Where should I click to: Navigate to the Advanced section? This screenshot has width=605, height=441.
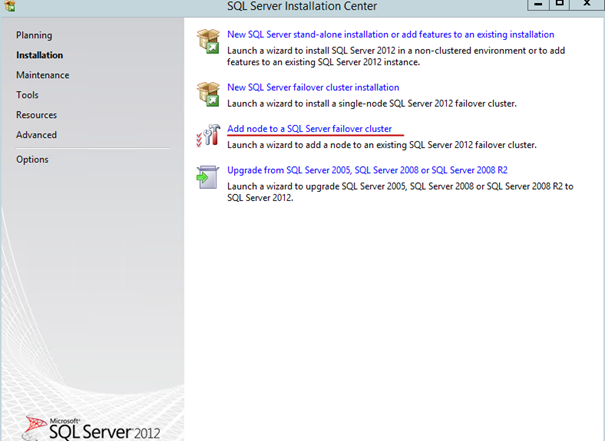[x=36, y=135]
